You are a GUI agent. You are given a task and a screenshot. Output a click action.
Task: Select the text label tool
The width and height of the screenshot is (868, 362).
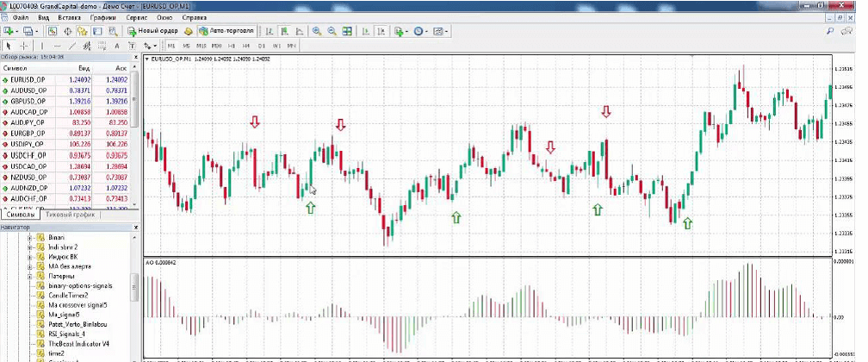[x=115, y=45]
